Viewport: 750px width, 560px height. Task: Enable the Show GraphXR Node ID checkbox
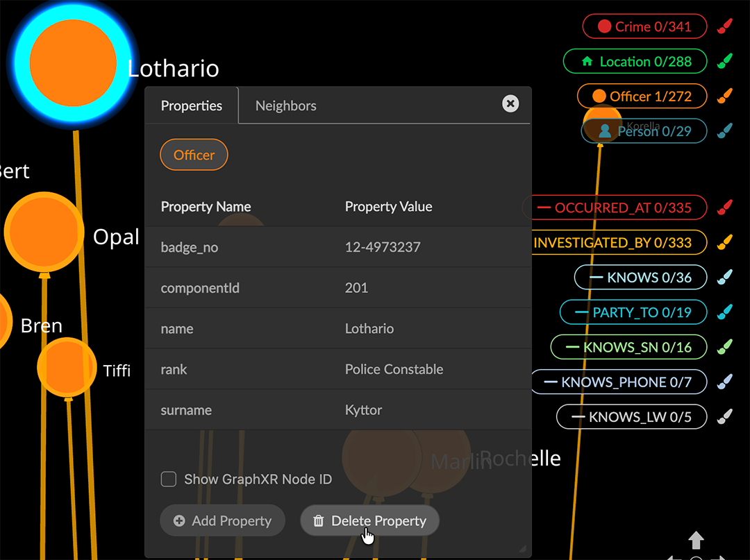click(168, 479)
